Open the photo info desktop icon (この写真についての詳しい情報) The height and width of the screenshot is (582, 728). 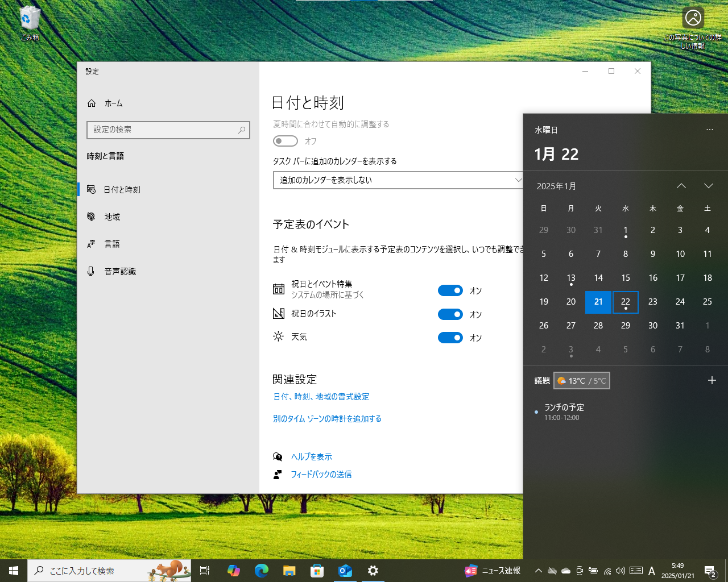coord(693,27)
